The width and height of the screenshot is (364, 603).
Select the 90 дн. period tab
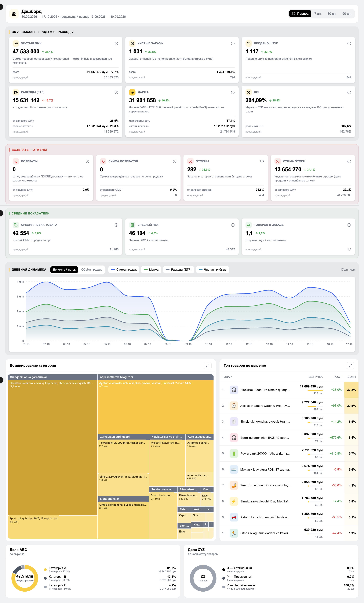(x=347, y=14)
